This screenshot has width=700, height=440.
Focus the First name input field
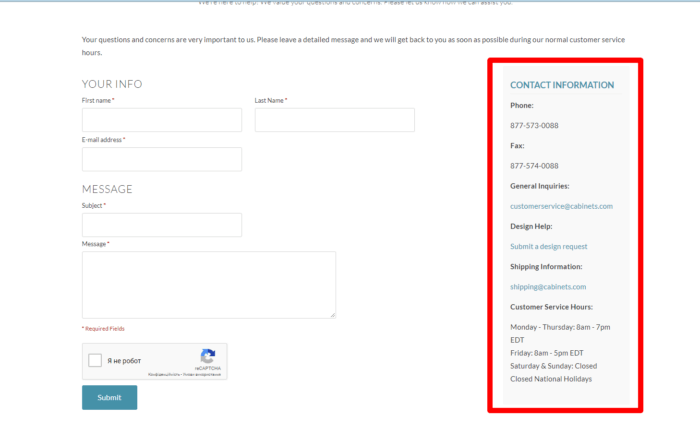click(x=162, y=120)
